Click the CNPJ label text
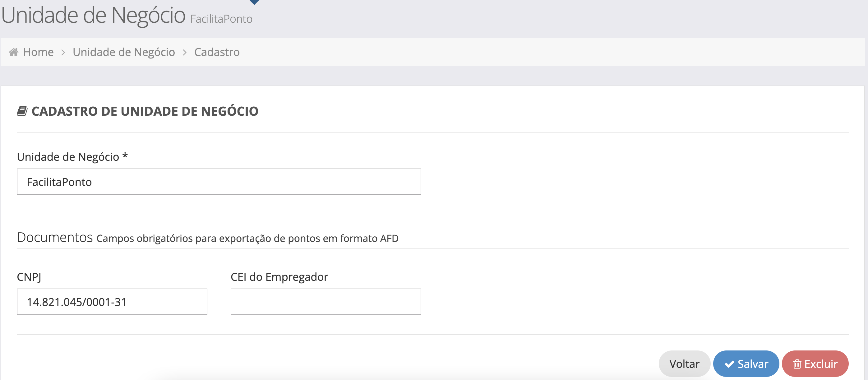Image resolution: width=868 pixels, height=380 pixels. (29, 277)
